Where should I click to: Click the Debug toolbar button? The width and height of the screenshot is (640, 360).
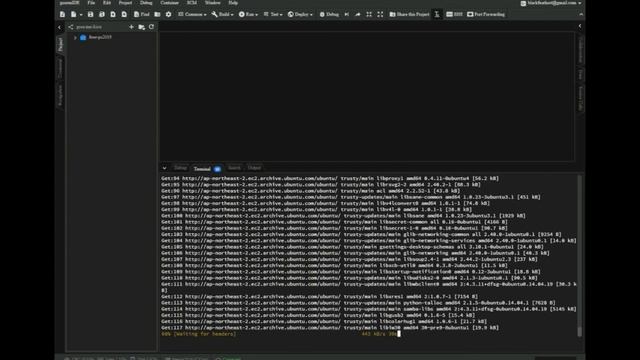tap(329, 14)
